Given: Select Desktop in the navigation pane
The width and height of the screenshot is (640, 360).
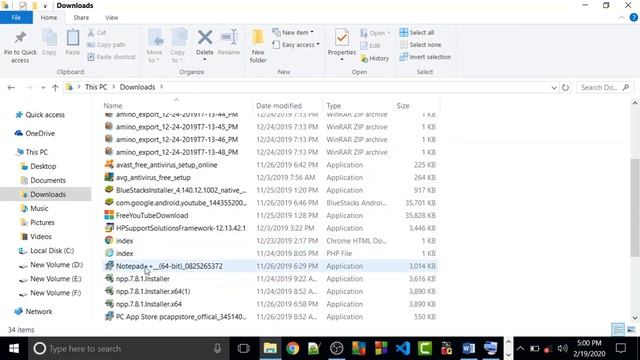Looking at the screenshot, I should click(x=43, y=167).
